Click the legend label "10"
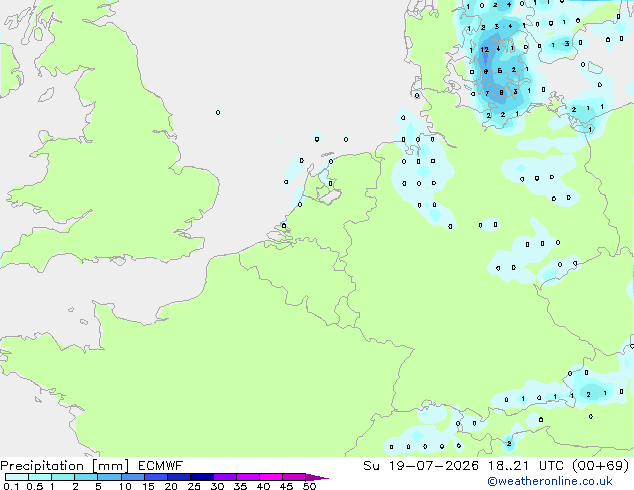This screenshot has width=634, height=490. 125,486
